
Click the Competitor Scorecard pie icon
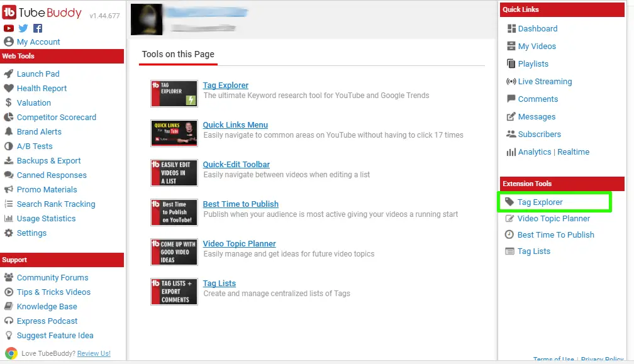(x=9, y=117)
